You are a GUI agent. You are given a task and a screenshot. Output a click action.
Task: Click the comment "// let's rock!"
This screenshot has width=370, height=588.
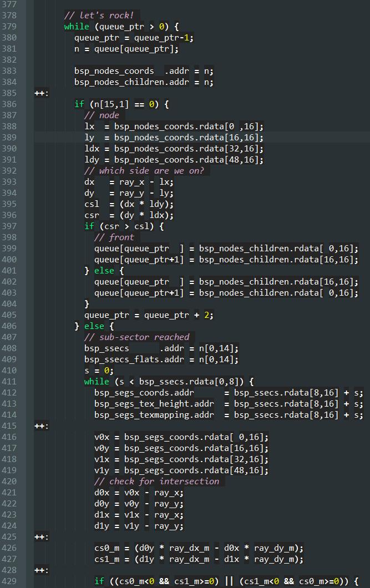(x=99, y=16)
